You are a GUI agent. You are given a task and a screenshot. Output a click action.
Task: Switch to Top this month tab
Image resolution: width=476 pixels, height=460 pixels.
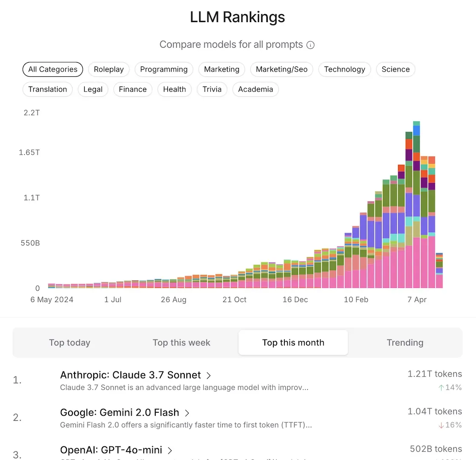[293, 342]
